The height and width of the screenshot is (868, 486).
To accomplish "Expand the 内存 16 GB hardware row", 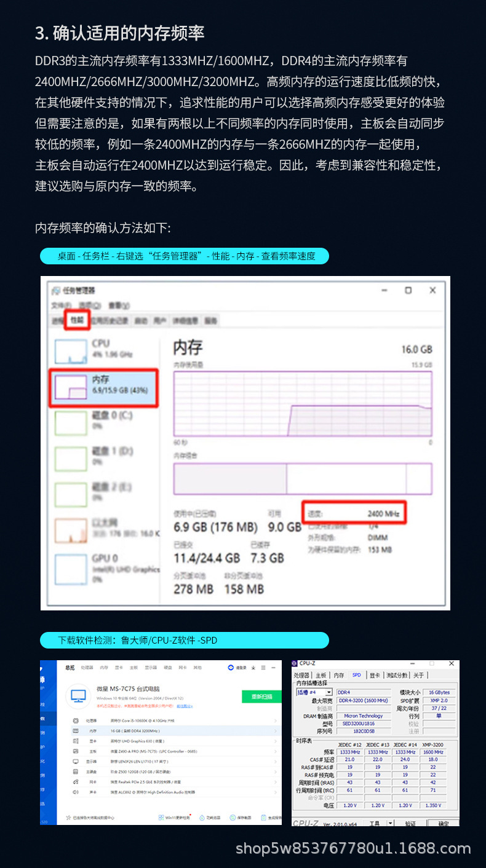I will tap(174, 731).
